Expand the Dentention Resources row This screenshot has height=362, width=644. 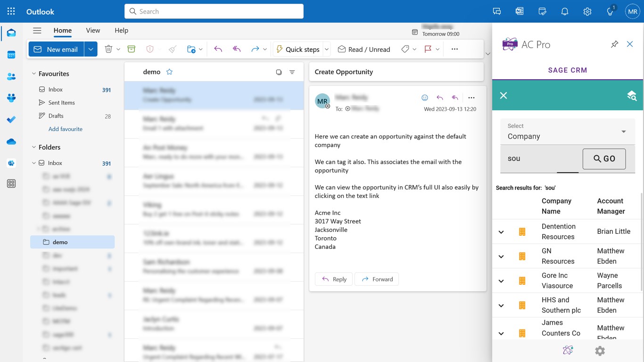[x=501, y=232]
